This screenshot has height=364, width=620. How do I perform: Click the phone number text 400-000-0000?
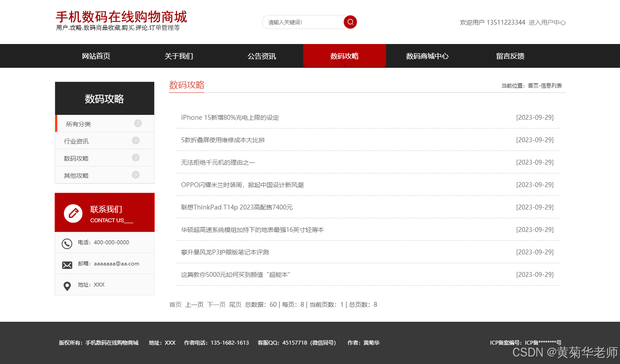point(111,243)
